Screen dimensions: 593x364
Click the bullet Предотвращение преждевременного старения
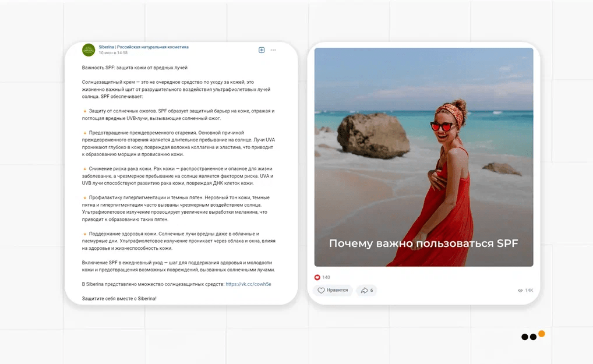coord(178,143)
